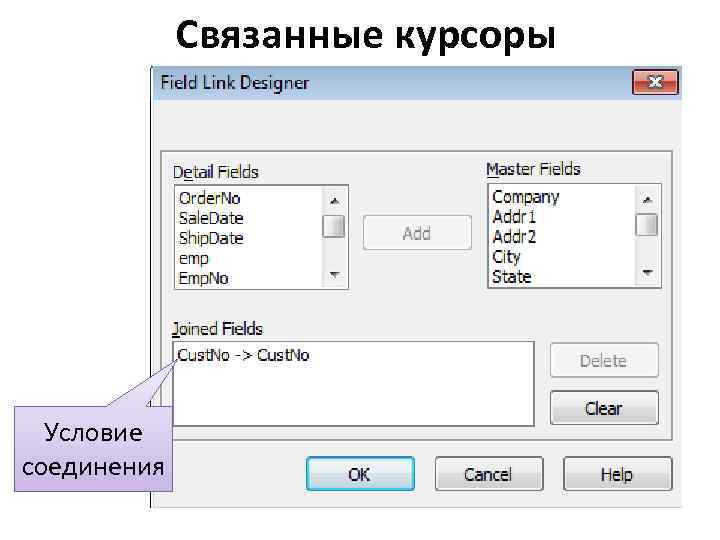Cancel the dialog

click(x=489, y=474)
